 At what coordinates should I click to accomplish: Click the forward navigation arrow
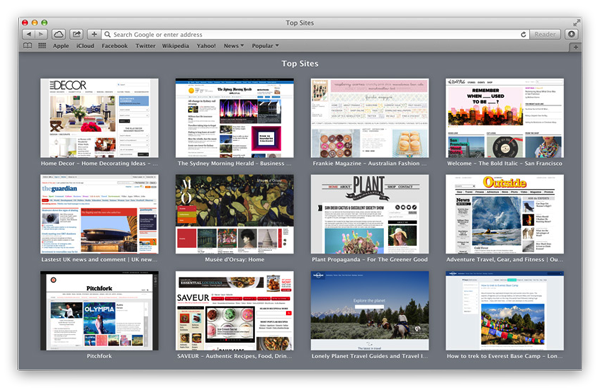click(41, 34)
